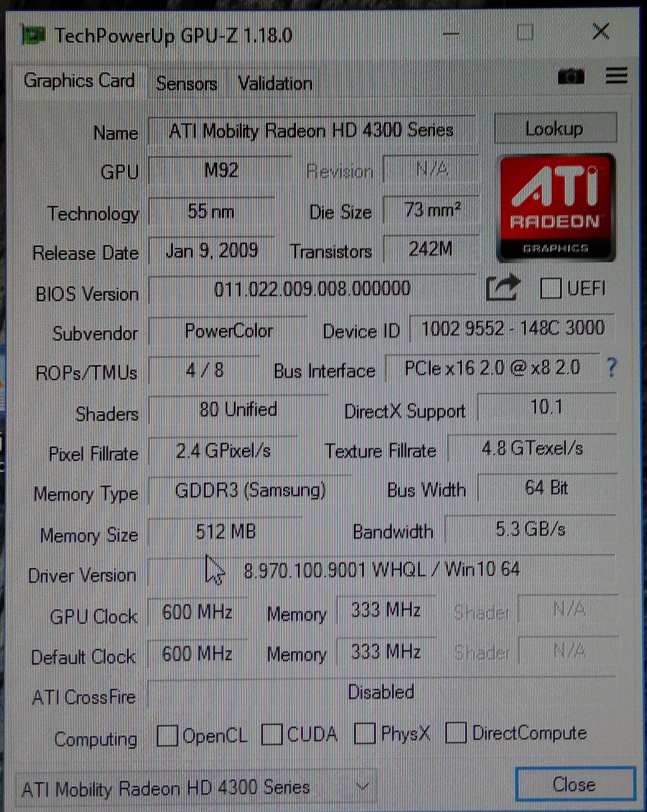Click the Name field showing ATI Mobility Radeon

coord(312,130)
